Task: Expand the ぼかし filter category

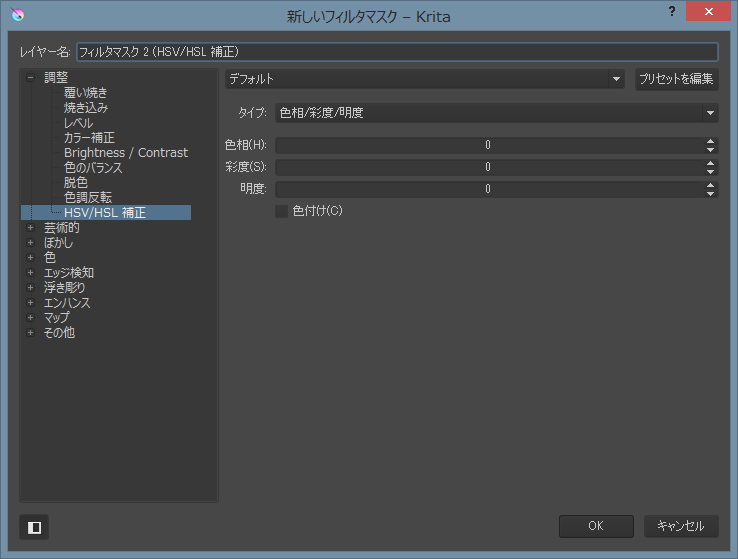Action: click(31, 243)
